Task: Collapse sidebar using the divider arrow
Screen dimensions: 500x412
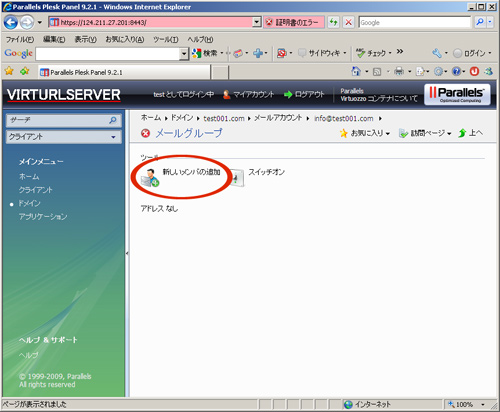Action: click(127, 253)
